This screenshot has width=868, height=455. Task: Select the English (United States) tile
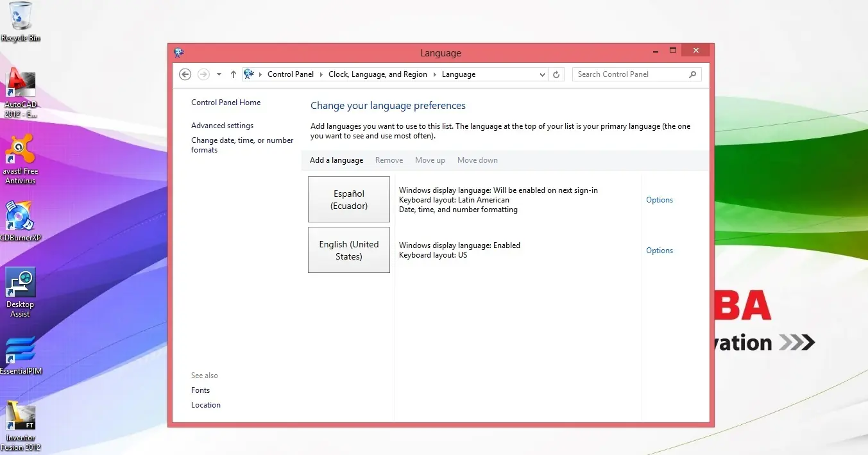349,250
